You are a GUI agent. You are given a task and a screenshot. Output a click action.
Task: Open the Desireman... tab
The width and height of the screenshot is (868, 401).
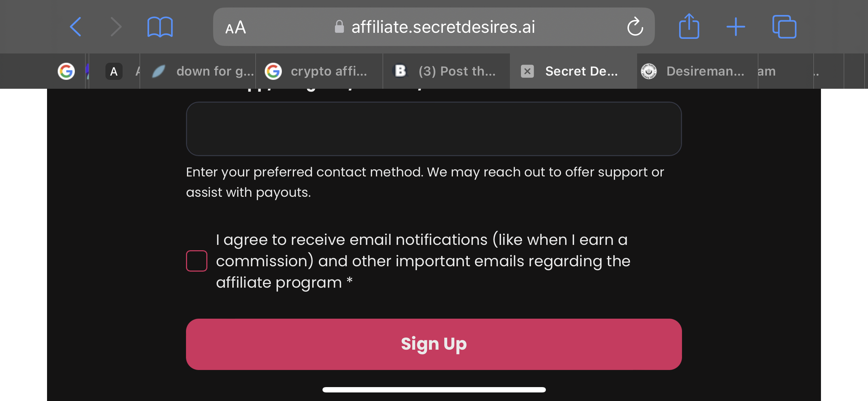(x=697, y=71)
